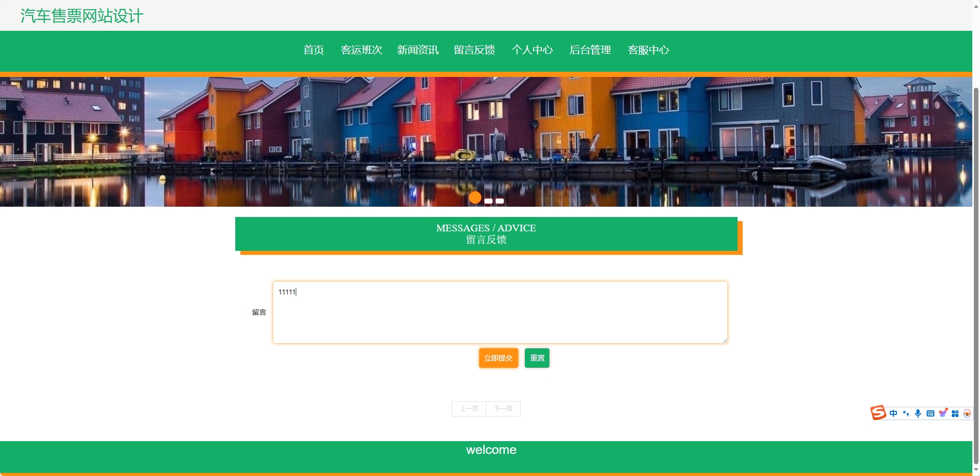Switch punctuation mode in the IME bar
This screenshot has width=980, height=476.
(906, 413)
